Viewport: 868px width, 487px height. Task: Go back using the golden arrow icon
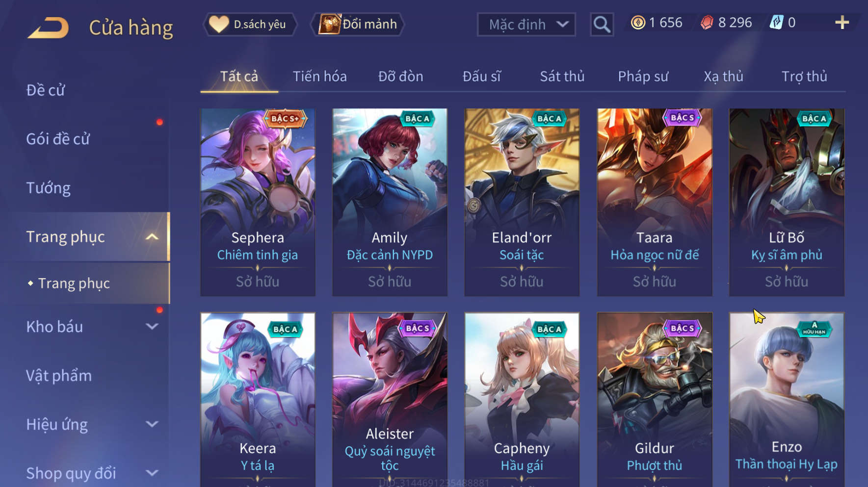point(49,27)
